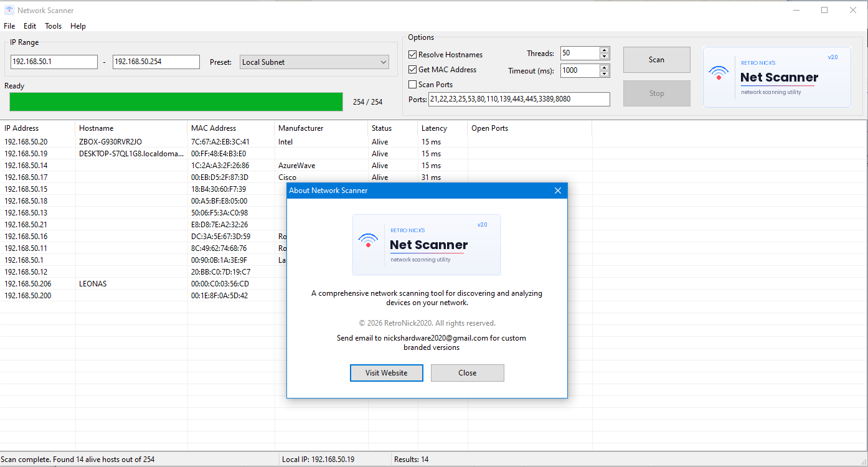Open the Edit menu

30,26
